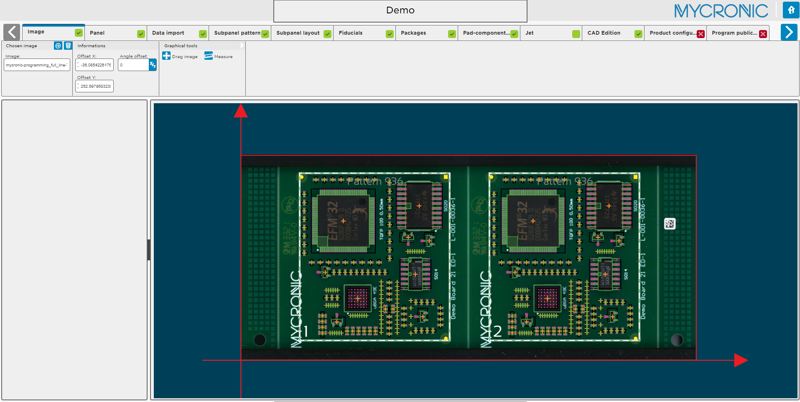
Task: Collapse the left side panel using the splitter handle
Action: [149, 250]
